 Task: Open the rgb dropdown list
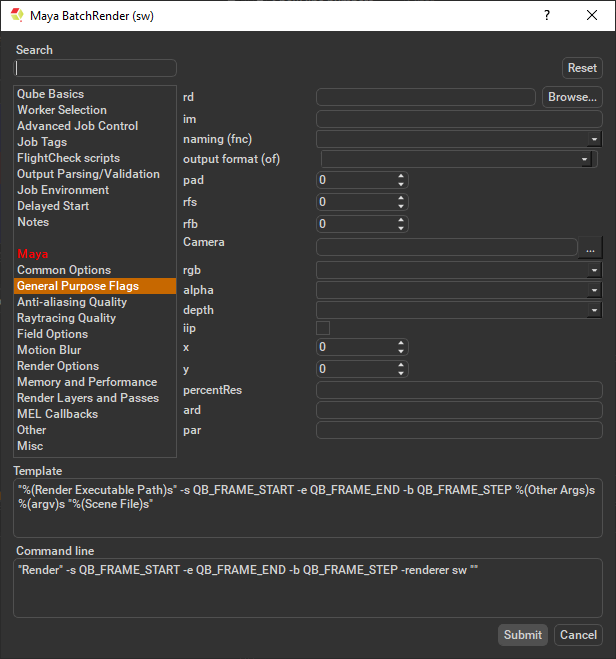click(x=594, y=270)
